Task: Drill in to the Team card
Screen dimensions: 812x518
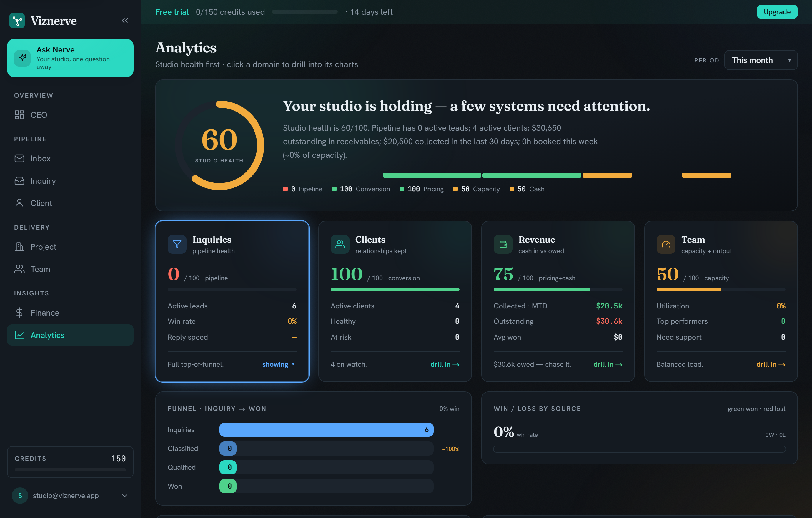Action: (x=771, y=364)
